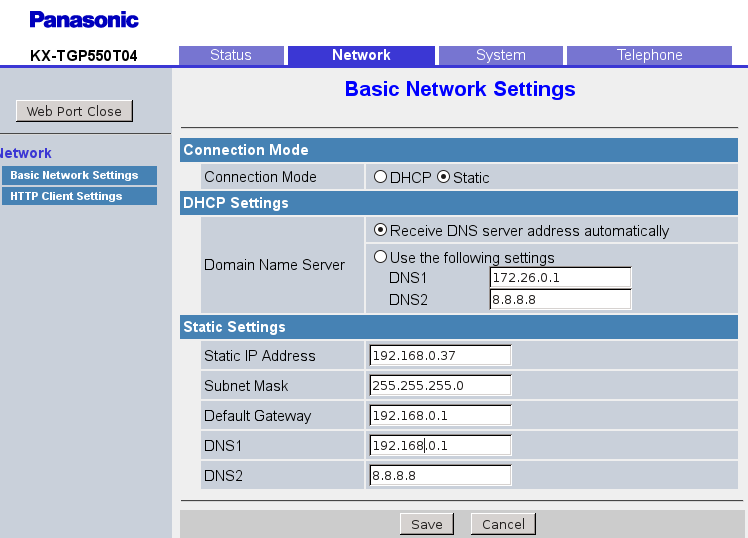Viewport: 748px width, 538px height.
Task: Click the Default Gateway input field
Action: 440,416
